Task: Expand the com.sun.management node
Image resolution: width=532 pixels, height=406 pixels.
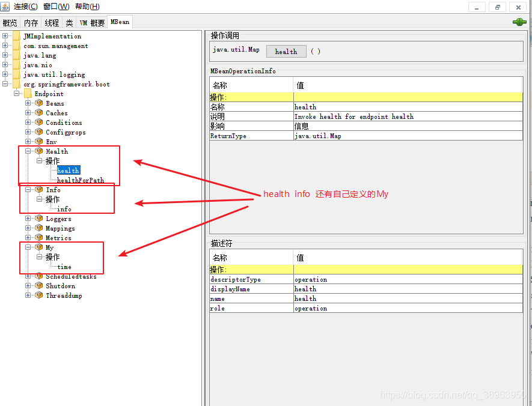Action: click(x=5, y=45)
